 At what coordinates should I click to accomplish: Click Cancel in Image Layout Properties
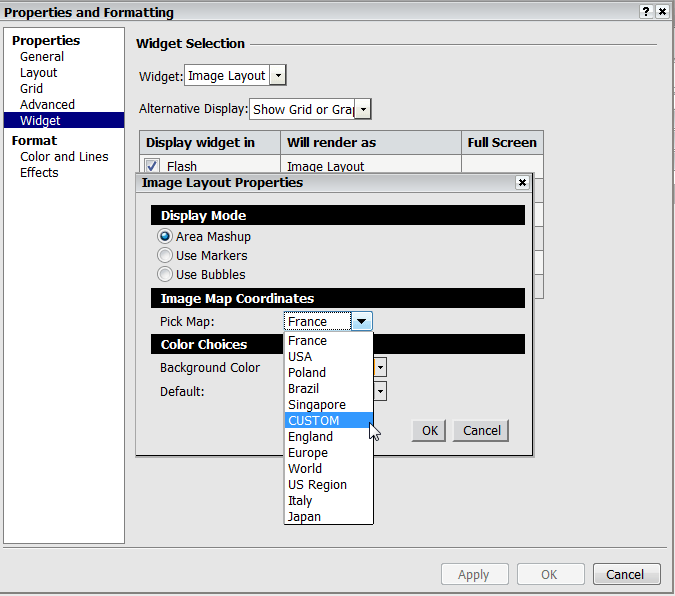tap(481, 431)
